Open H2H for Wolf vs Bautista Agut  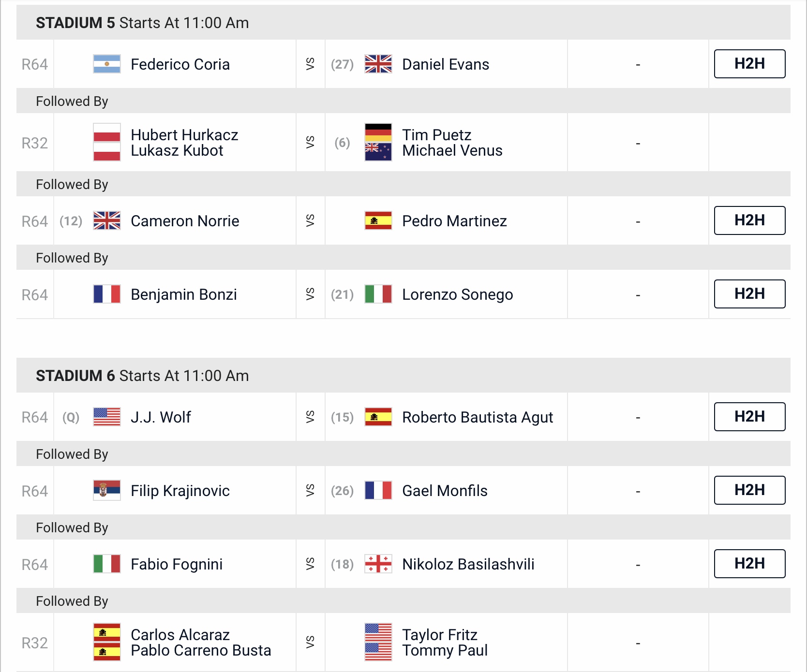click(749, 417)
